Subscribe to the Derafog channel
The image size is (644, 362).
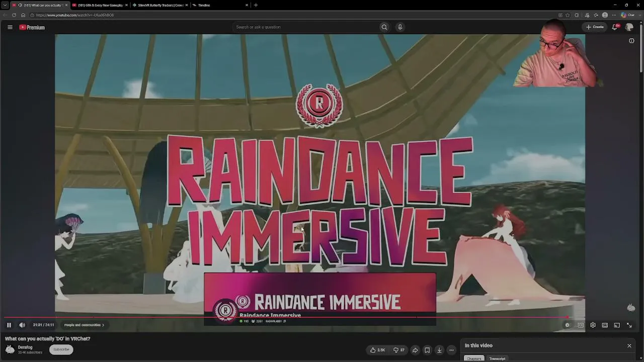[61, 349]
